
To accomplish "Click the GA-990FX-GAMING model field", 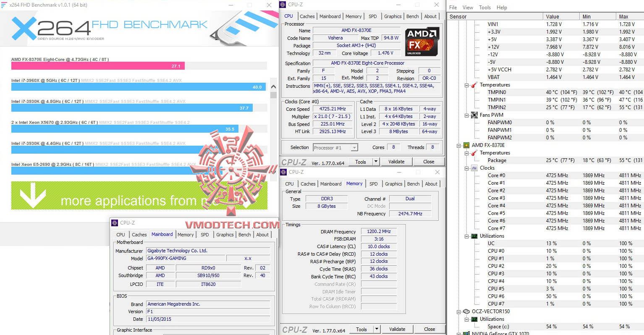I will (185, 259).
